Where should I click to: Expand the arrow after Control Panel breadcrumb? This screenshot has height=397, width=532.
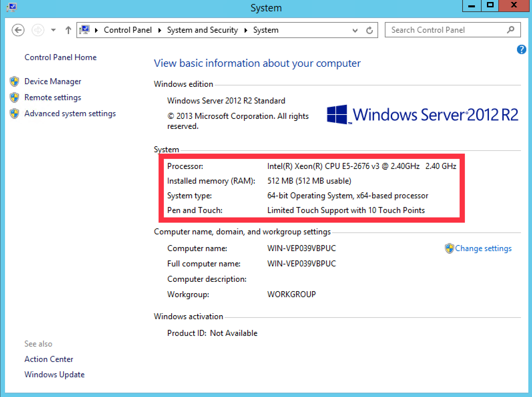(160, 30)
